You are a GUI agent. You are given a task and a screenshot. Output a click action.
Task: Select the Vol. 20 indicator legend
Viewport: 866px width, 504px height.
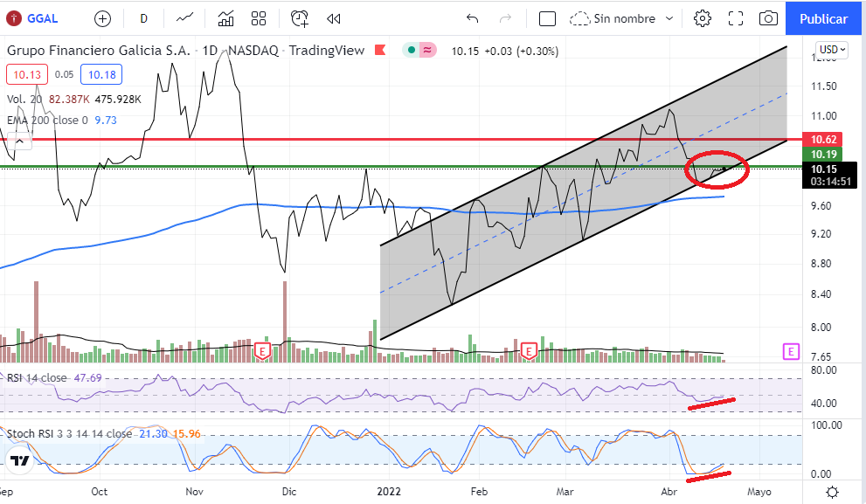[24, 100]
